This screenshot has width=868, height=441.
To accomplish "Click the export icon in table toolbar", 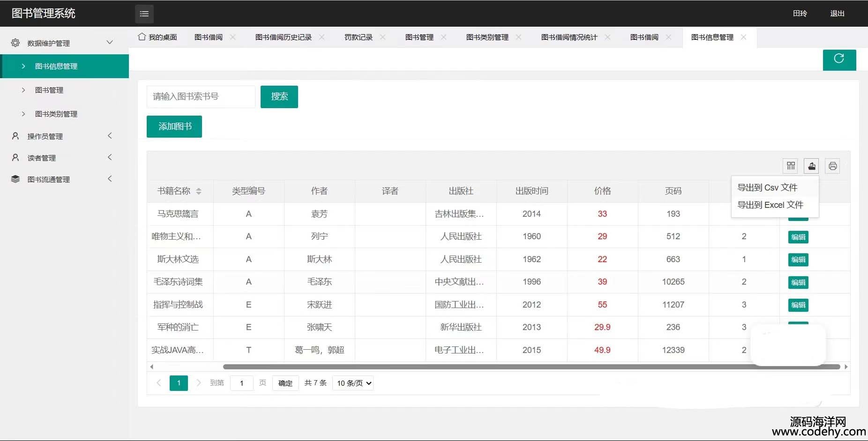I will click(811, 166).
